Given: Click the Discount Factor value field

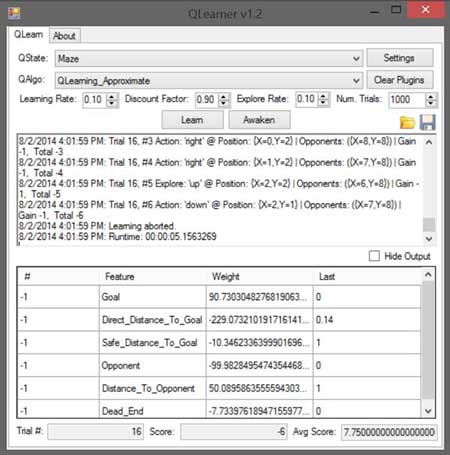Looking at the screenshot, I should [x=207, y=100].
